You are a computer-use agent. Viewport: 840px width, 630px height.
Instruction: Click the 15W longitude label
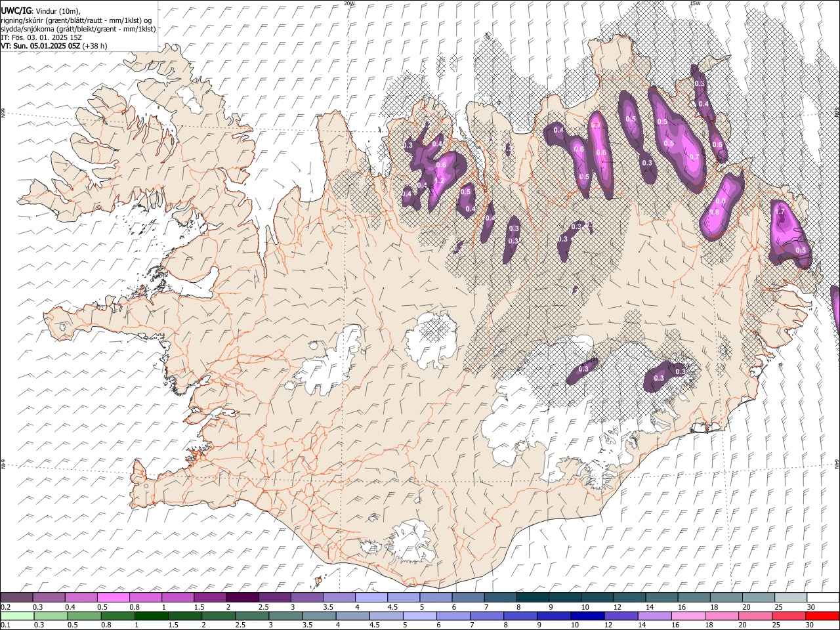(695, 3)
